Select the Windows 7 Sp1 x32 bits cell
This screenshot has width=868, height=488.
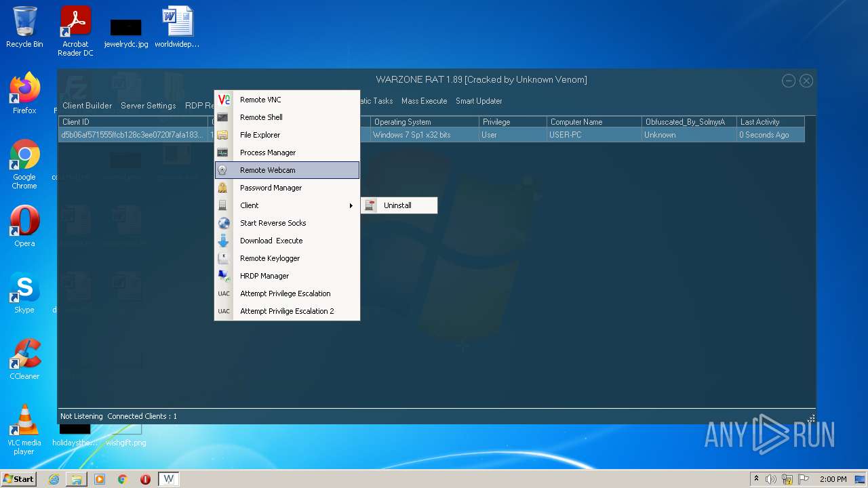[425, 135]
